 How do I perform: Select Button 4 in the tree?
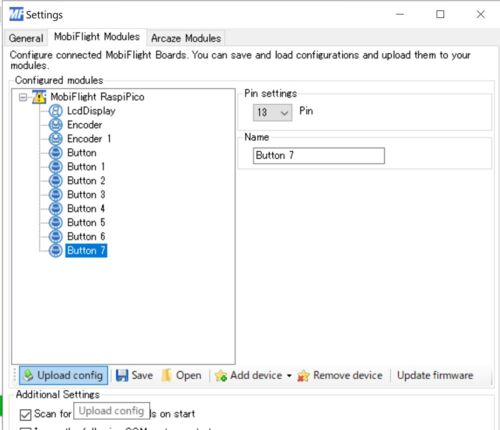click(x=86, y=209)
